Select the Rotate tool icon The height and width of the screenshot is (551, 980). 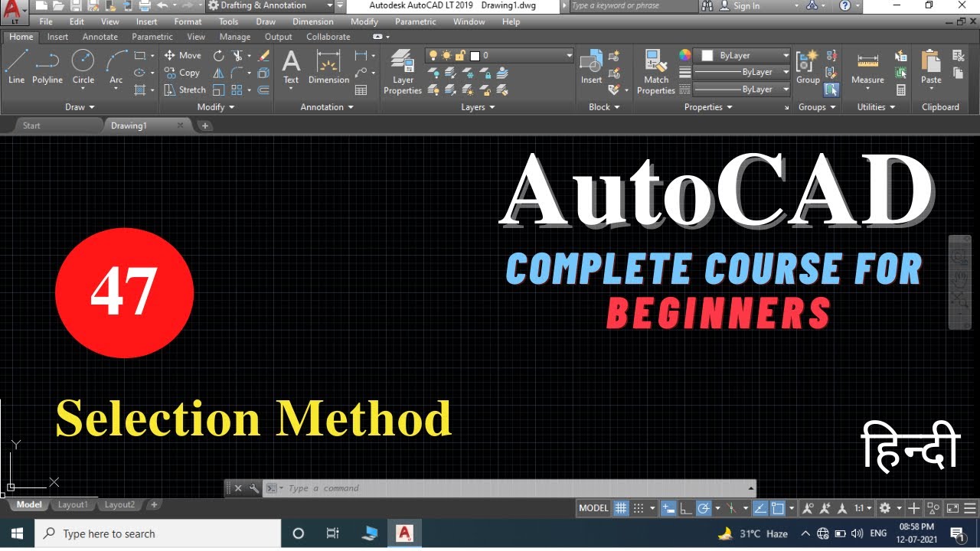coord(218,55)
